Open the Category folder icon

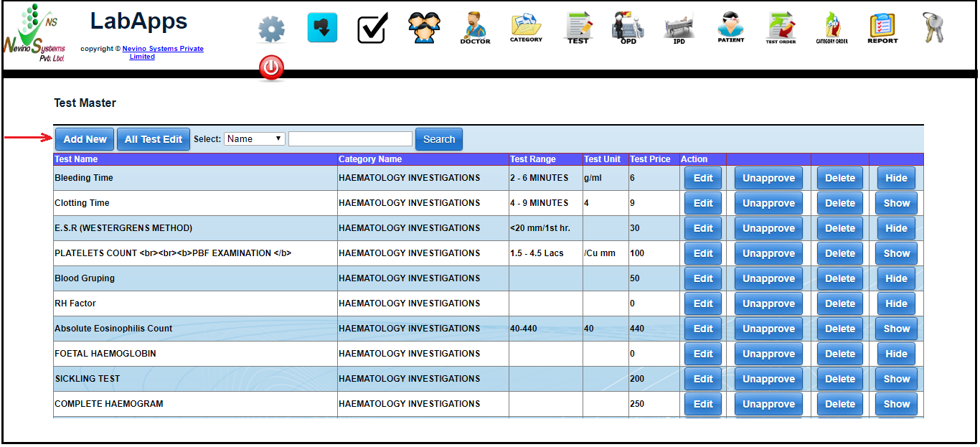tap(526, 28)
